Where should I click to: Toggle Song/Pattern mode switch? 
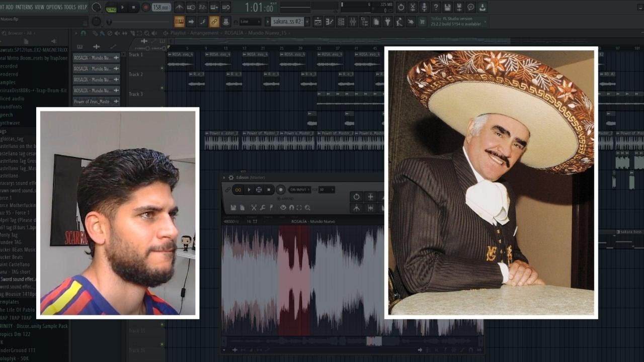tap(111, 7)
